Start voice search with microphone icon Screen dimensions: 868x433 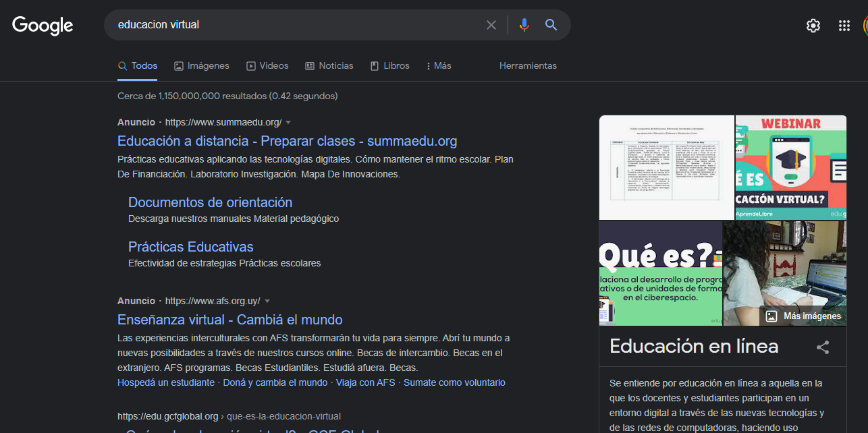[524, 25]
